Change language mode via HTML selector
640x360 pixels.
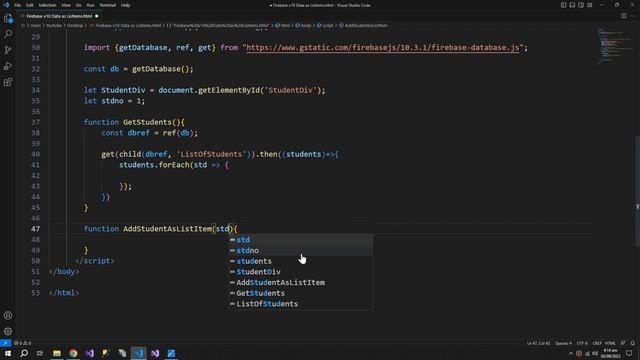click(610, 343)
